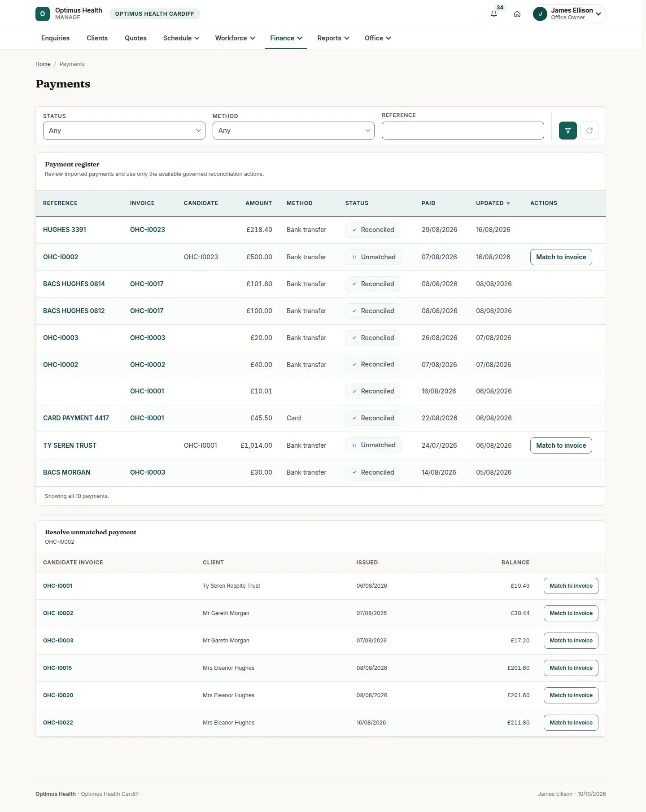Viewport: 646px width, 812px height.
Task: Click the OPTIMUS HEALTH CARDIFF badge
Action: [155, 14]
